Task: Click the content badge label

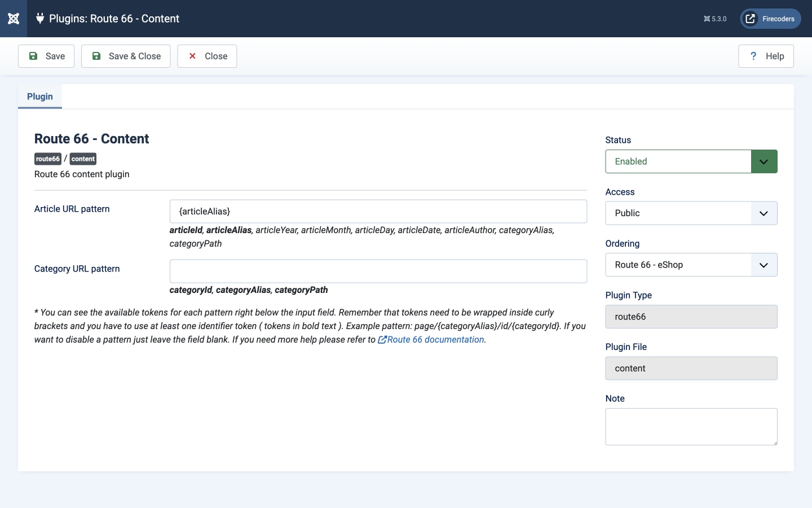Action: [x=83, y=159]
